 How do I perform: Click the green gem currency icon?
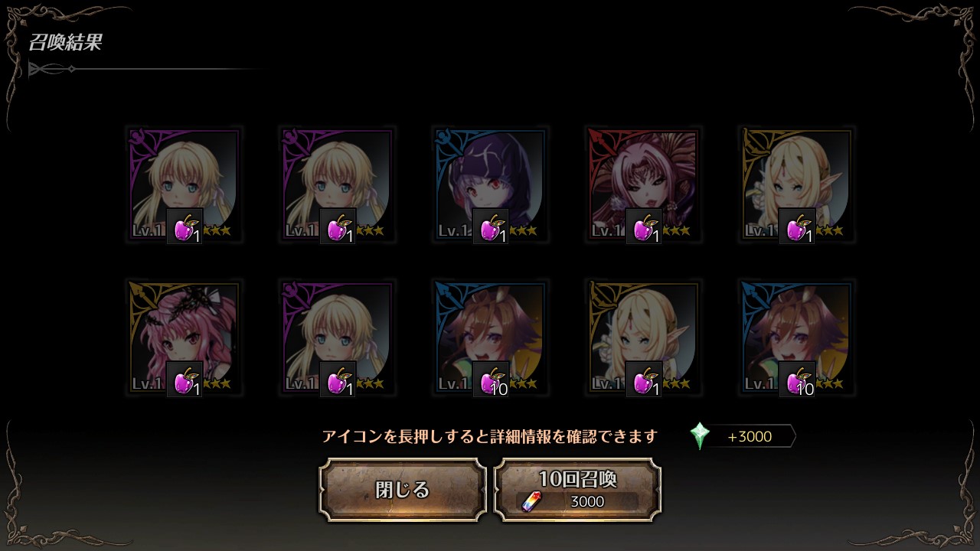coord(700,436)
